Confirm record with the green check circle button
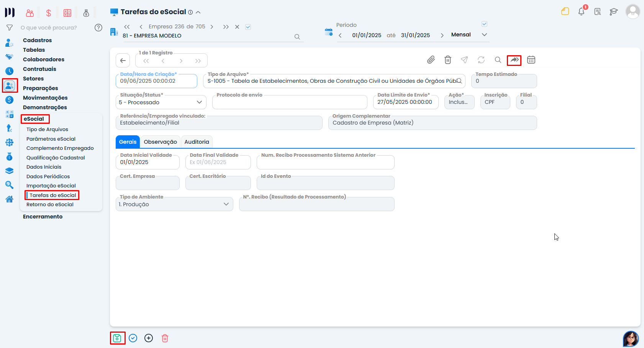 pos(133,338)
